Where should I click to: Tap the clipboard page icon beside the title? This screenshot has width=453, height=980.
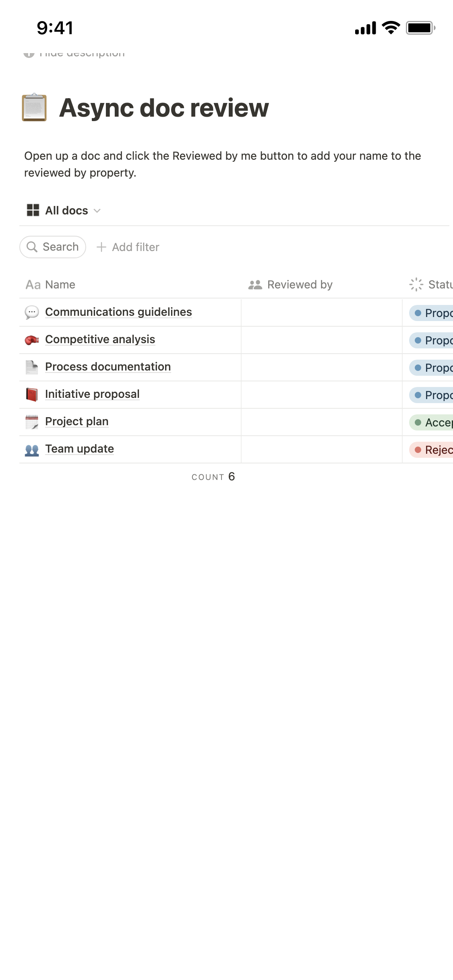coord(34,107)
